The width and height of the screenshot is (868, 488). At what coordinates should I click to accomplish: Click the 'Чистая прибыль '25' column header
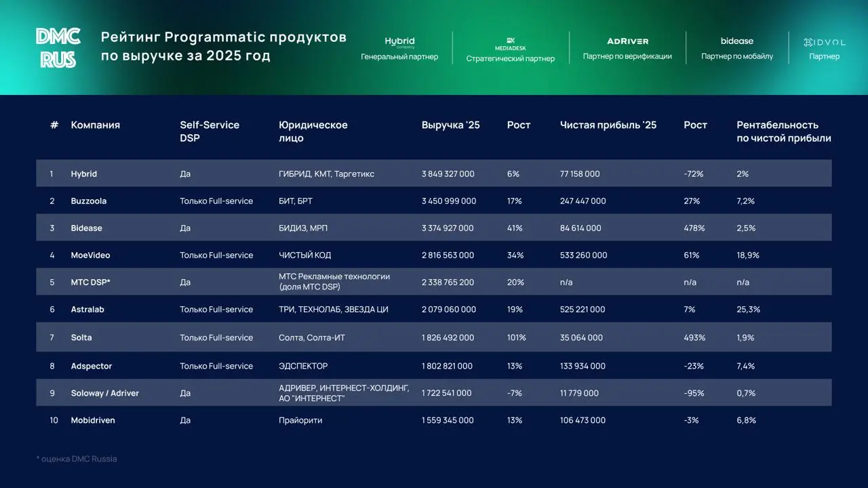608,125
